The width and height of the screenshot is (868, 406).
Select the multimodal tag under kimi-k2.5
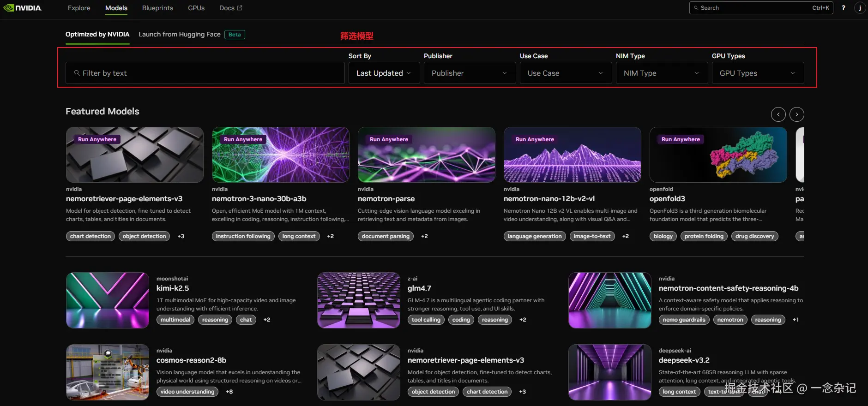[175, 320]
